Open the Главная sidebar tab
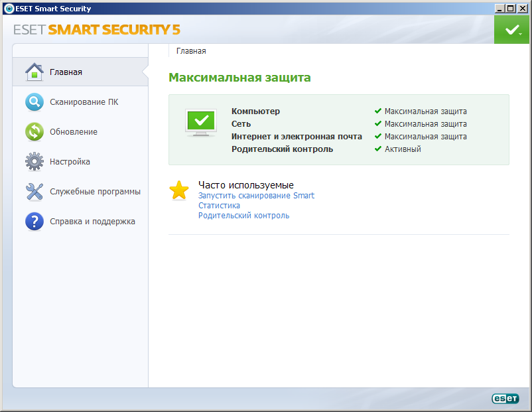Screen dimensions: 532x412 [80, 72]
